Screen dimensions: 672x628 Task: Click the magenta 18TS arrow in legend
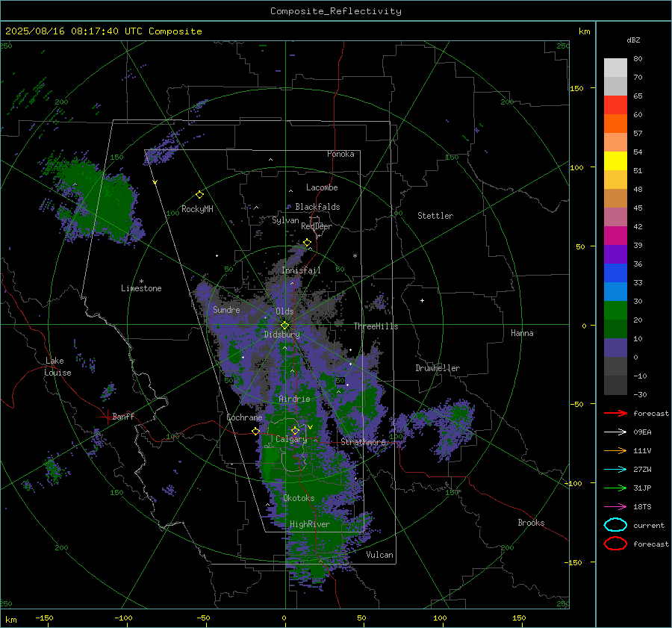click(x=615, y=507)
